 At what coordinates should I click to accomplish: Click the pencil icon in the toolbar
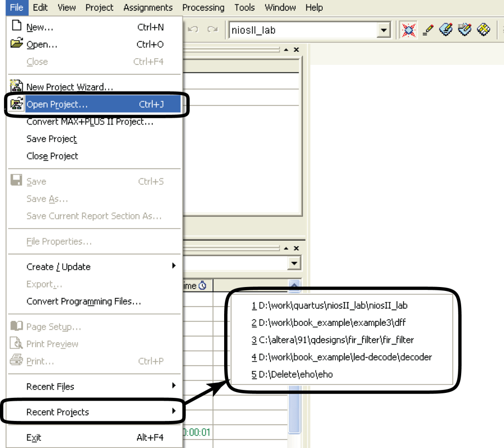click(428, 30)
